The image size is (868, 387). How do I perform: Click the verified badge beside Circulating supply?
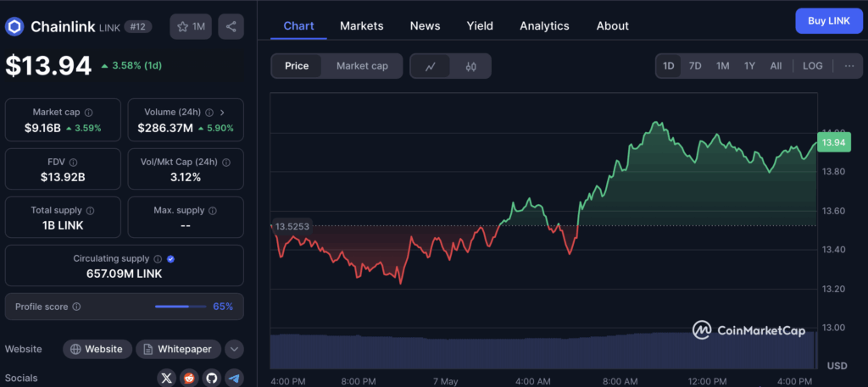tap(170, 259)
